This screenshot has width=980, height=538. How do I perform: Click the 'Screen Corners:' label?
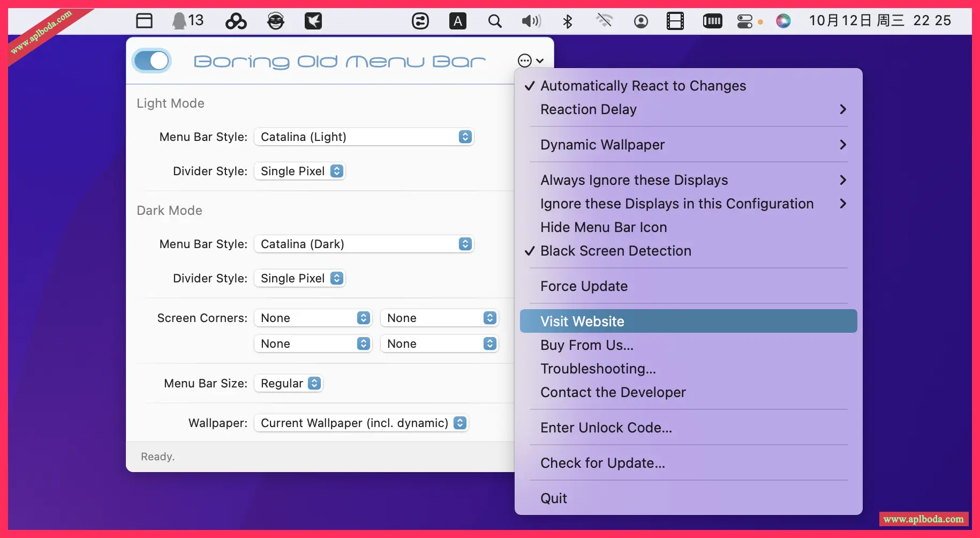coord(202,318)
